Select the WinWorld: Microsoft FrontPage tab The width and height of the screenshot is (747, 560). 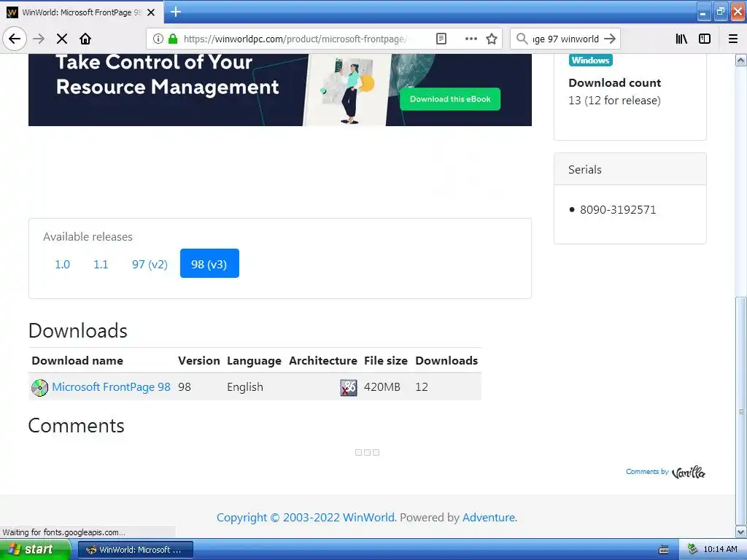click(x=81, y=12)
